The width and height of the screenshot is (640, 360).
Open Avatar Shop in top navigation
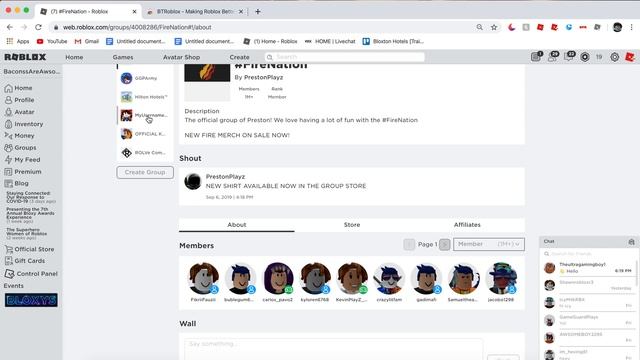click(181, 57)
